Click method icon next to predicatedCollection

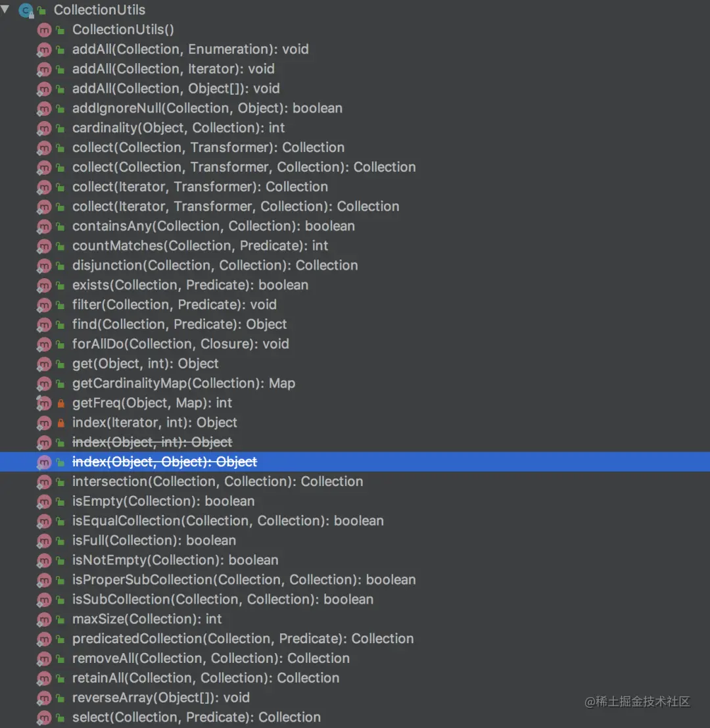[43, 639]
